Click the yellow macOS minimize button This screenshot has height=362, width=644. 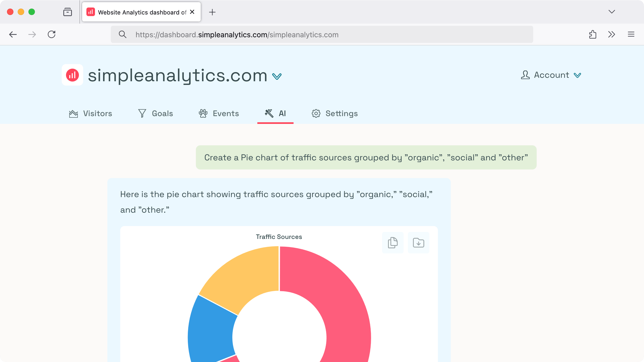coord(21,12)
